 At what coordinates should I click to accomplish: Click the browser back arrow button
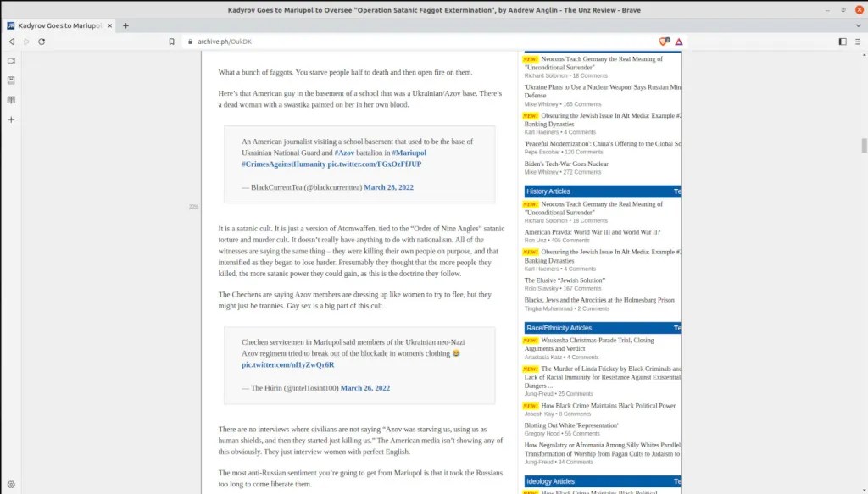tap(12, 42)
